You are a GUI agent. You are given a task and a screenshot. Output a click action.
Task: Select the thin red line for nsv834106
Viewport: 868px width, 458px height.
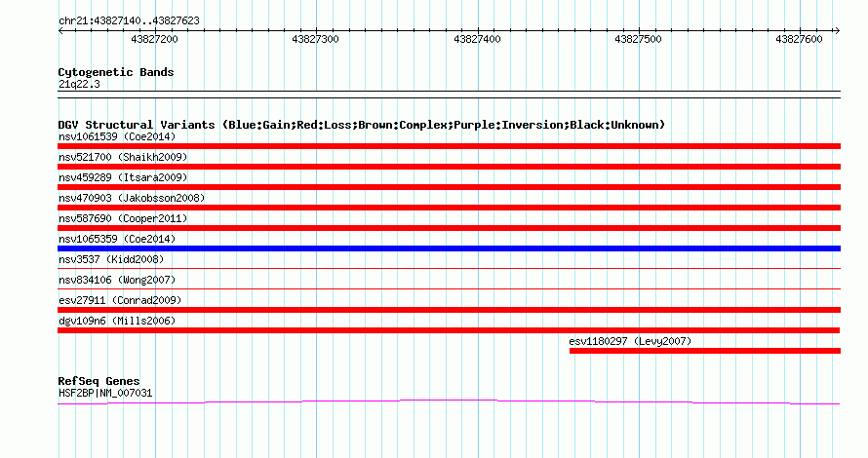point(449,289)
